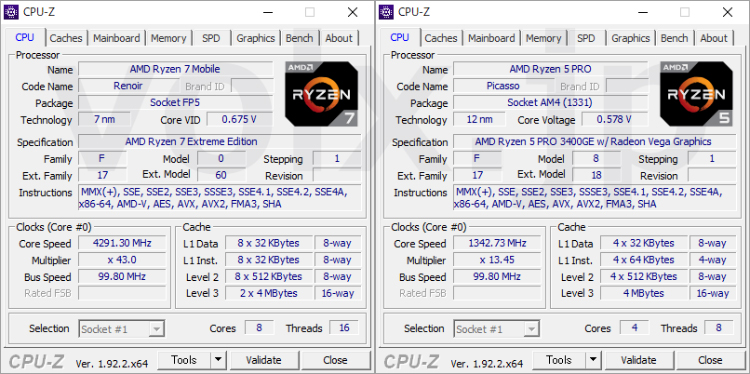
Task: Go to Bench tab in left window
Action: (x=299, y=38)
